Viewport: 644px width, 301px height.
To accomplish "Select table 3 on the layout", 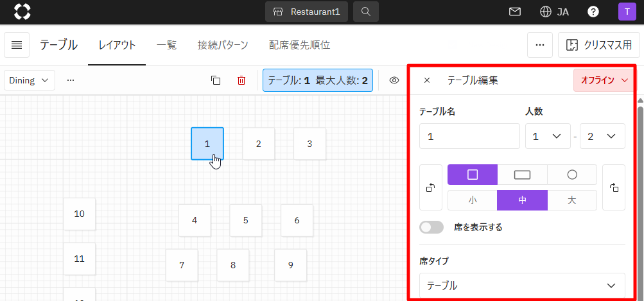I will [x=309, y=143].
